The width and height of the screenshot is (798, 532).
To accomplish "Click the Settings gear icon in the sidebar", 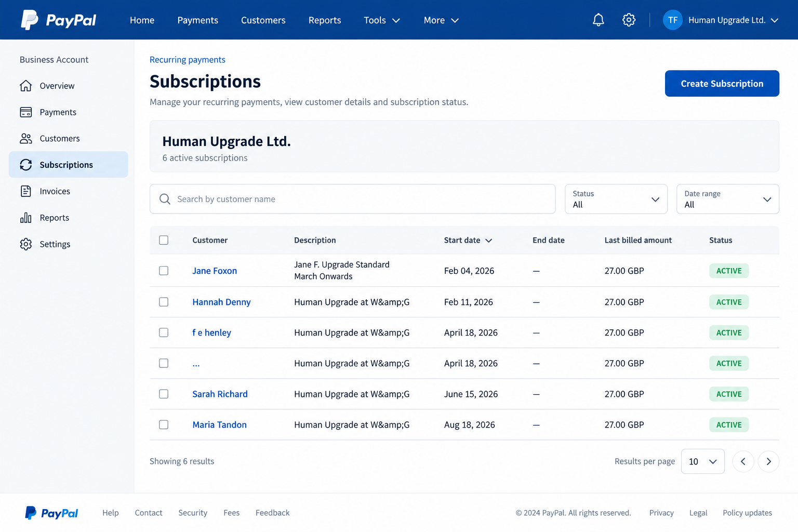I will [26, 244].
